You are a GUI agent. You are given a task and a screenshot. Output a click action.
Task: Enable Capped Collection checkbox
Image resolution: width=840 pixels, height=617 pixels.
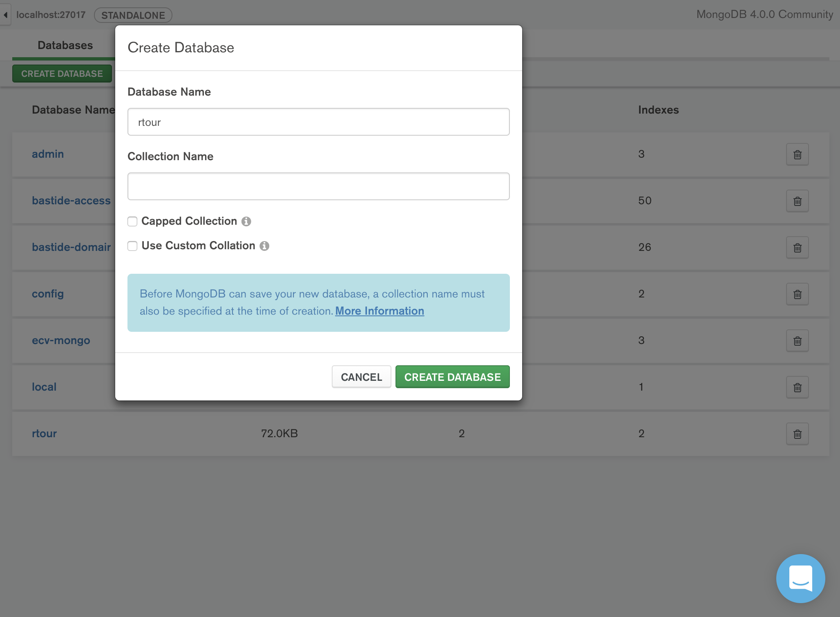[x=132, y=221]
